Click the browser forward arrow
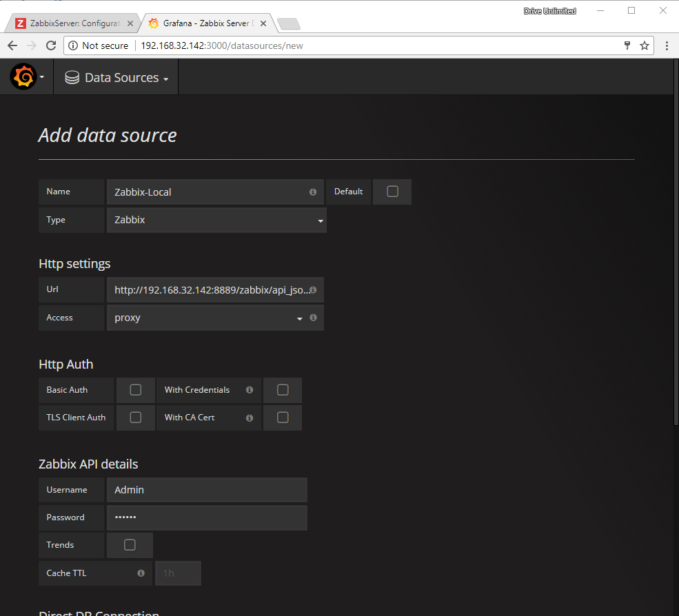 pyautogui.click(x=32, y=45)
